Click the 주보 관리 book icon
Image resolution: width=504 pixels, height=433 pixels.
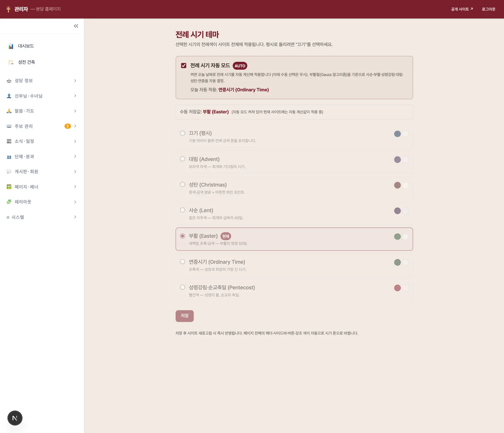[x=9, y=126]
